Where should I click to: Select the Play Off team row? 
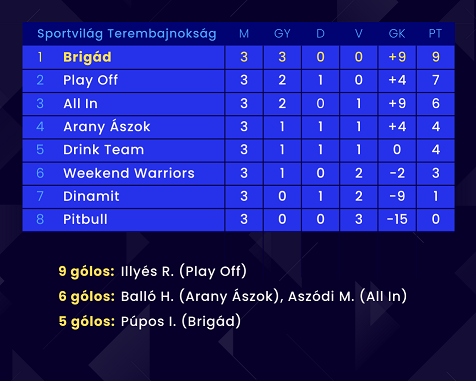point(238,80)
